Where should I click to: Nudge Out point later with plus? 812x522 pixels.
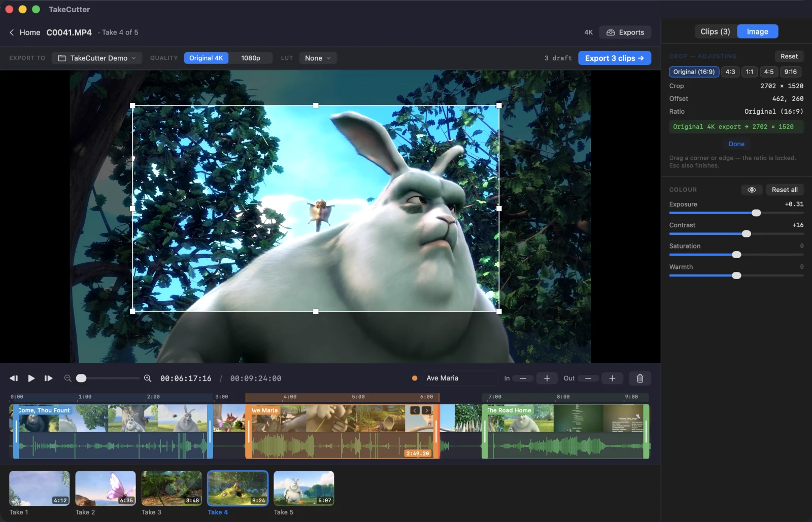click(613, 378)
